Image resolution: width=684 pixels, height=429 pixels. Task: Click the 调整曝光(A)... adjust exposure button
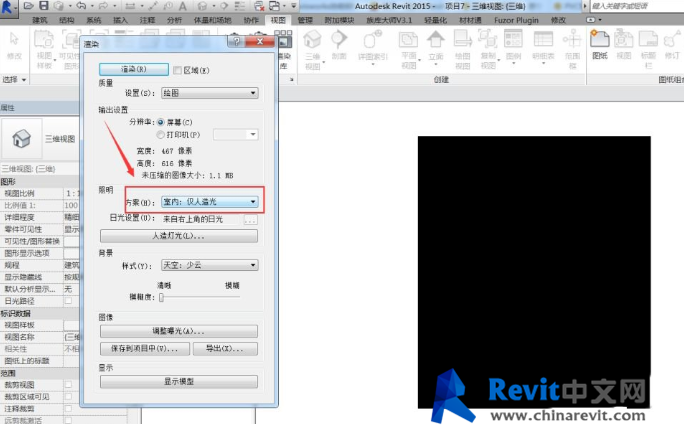coord(179,331)
